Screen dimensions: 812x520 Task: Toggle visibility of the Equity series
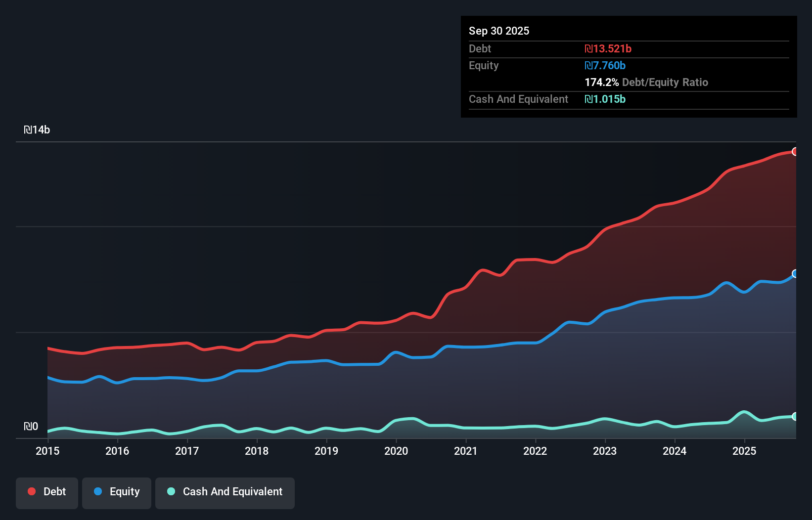tap(117, 492)
